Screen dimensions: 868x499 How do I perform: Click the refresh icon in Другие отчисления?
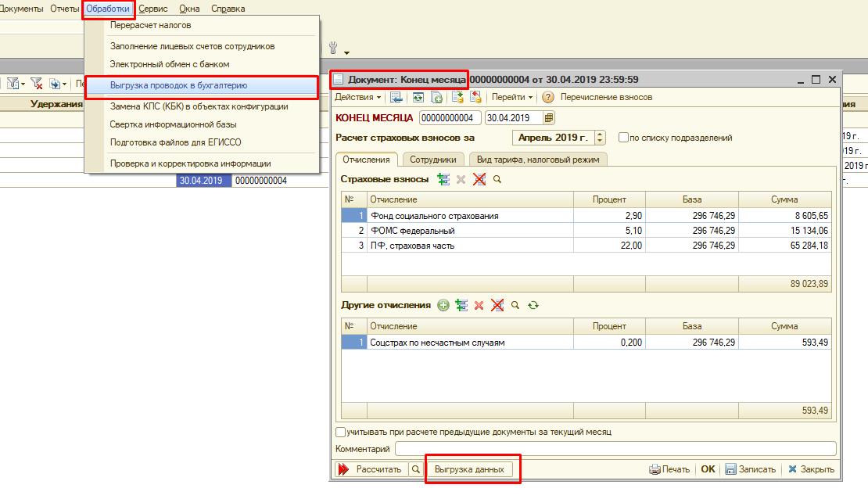(x=533, y=306)
